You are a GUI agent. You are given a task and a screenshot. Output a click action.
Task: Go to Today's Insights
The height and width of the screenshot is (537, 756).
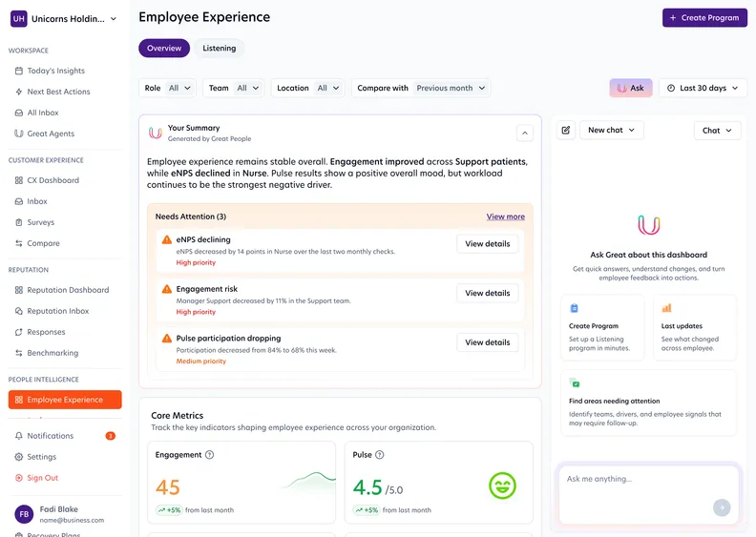point(56,71)
